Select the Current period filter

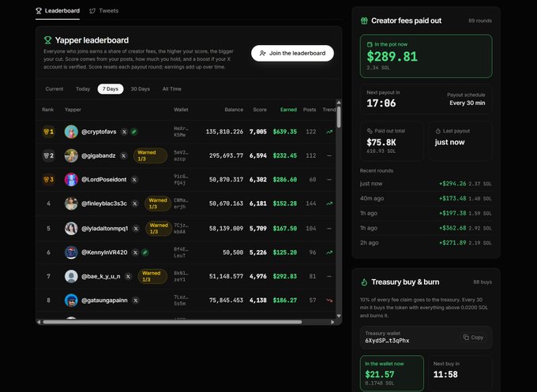point(54,89)
